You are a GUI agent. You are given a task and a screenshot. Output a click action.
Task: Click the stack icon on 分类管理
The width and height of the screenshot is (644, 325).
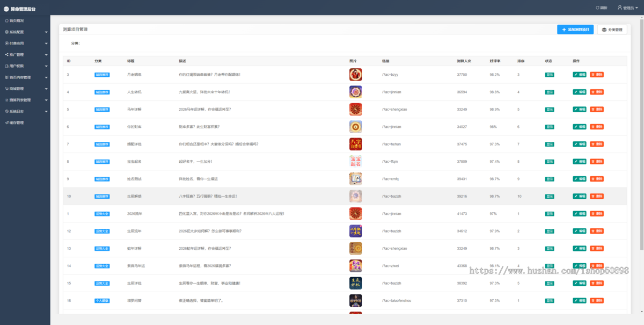click(x=604, y=30)
